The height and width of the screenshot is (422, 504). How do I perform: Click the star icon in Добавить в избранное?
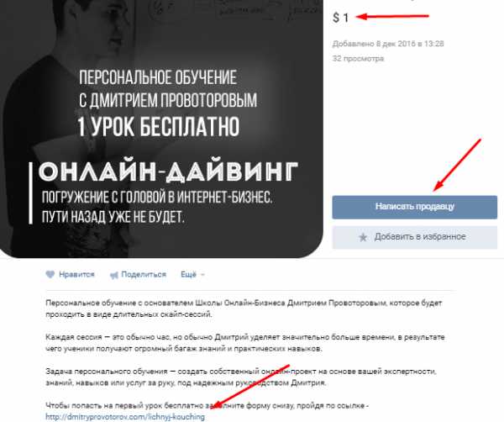(x=363, y=237)
